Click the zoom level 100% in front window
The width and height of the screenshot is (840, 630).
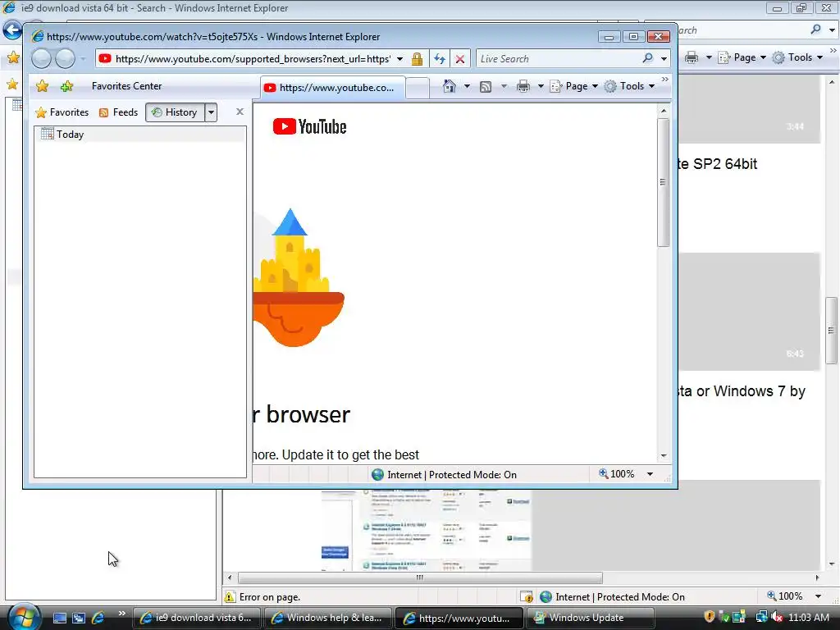pyautogui.click(x=617, y=474)
